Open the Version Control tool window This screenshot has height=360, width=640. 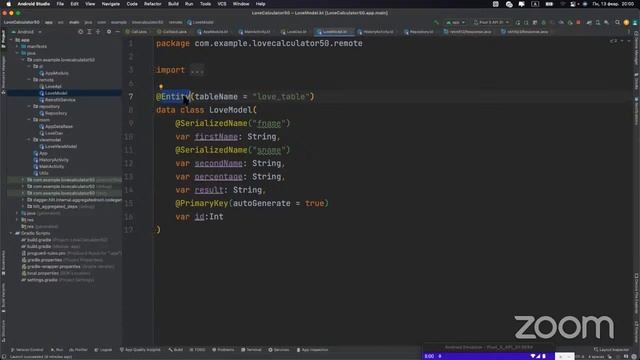tap(27, 350)
